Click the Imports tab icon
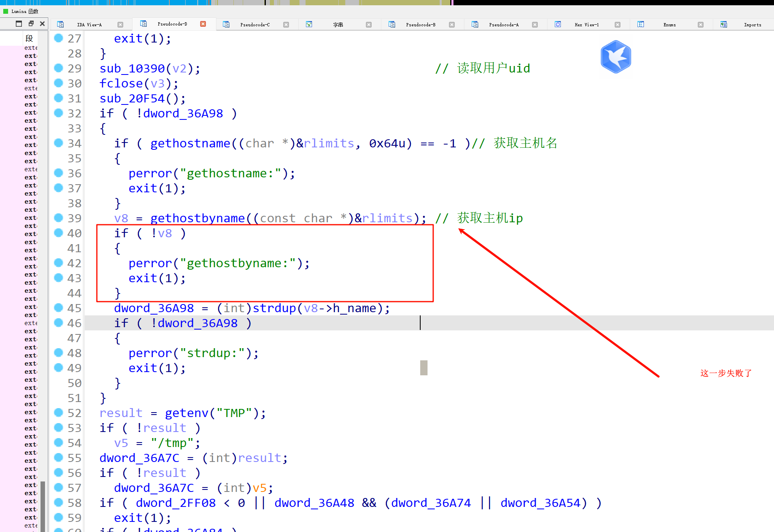This screenshot has height=532, width=774. tap(724, 24)
